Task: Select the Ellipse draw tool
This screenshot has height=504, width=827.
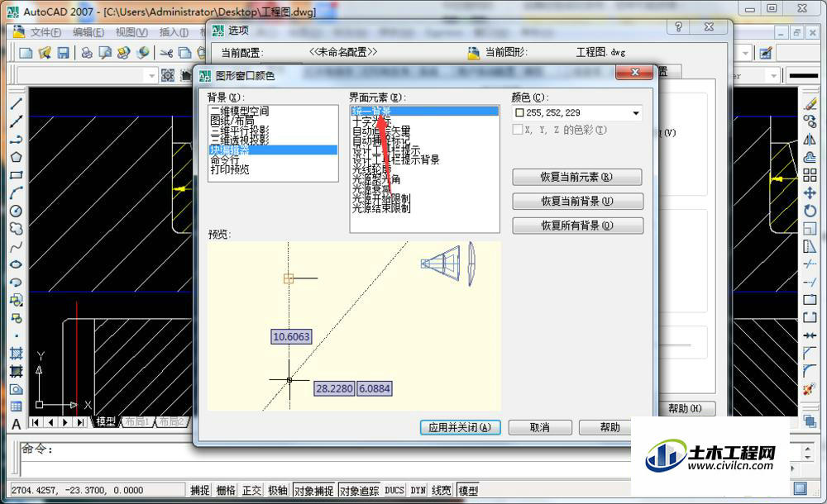Action: click(x=16, y=264)
